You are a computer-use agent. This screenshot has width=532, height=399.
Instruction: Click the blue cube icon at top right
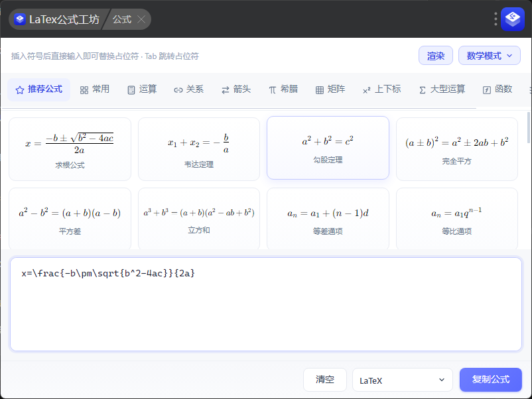point(513,19)
